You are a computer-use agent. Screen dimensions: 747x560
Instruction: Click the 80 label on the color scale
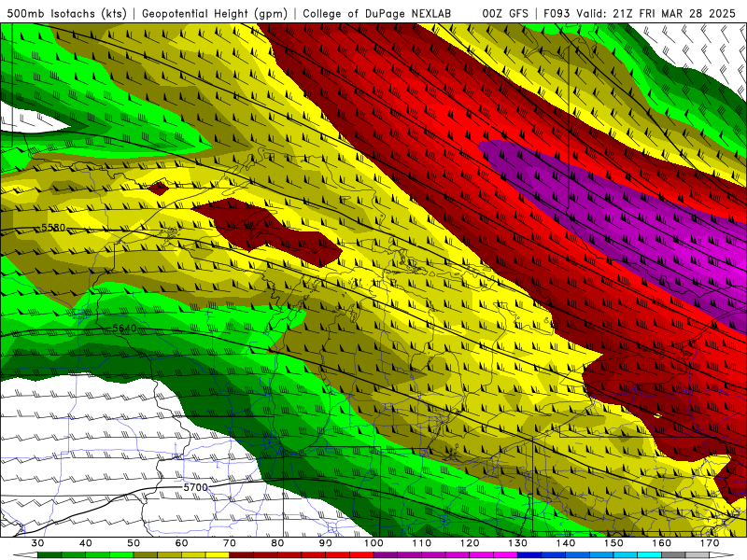277,543
